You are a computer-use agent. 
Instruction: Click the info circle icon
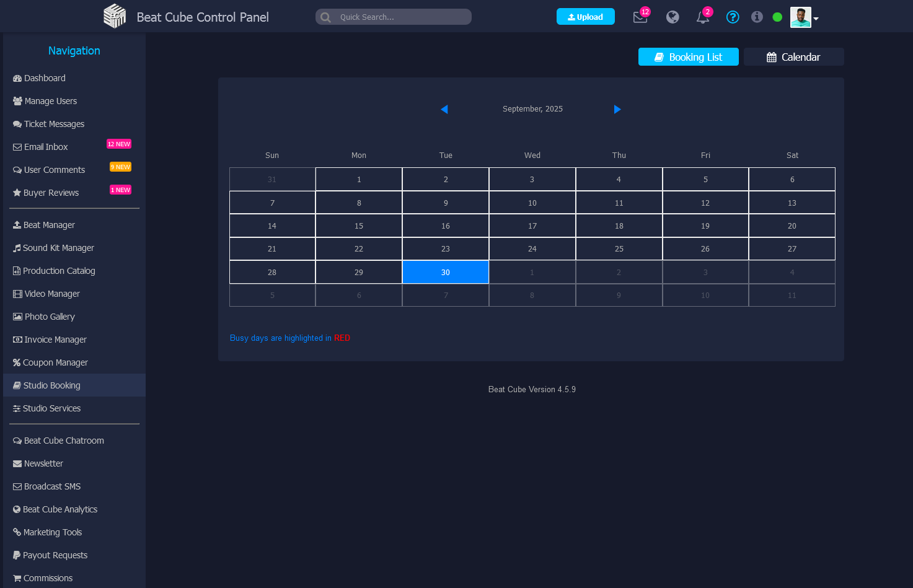pos(757,17)
